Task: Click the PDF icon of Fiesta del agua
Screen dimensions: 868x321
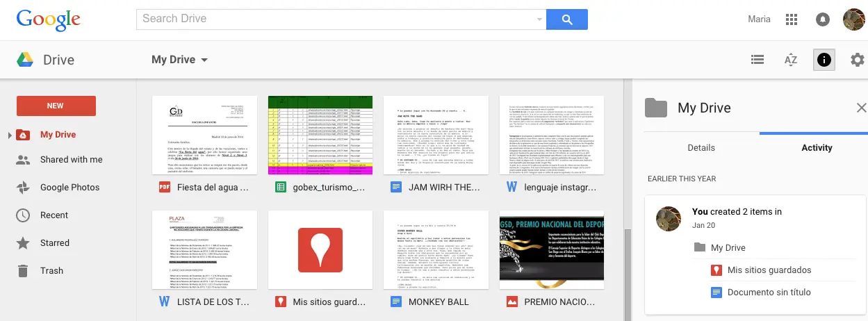Action: pyautogui.click(x=165, y=187)
